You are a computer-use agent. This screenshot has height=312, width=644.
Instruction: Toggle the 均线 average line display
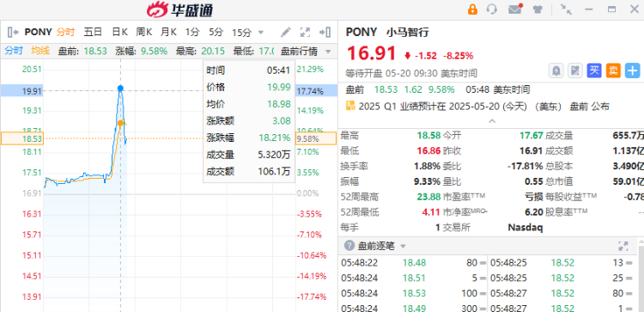40,51
